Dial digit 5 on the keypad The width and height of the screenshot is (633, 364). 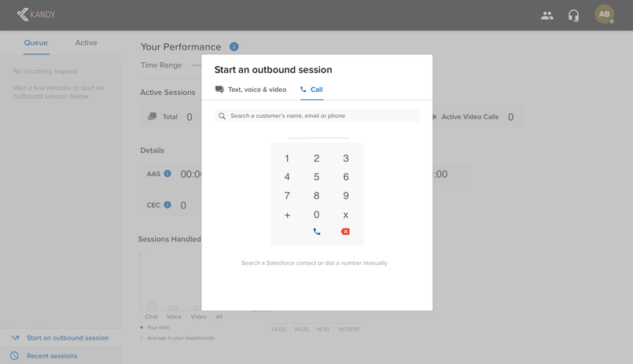point(316,177)
